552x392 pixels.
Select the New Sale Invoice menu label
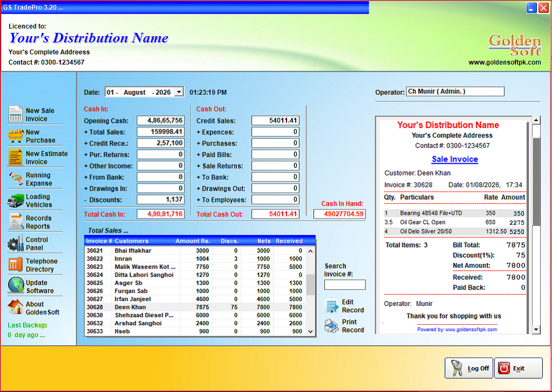coord(40,115)
